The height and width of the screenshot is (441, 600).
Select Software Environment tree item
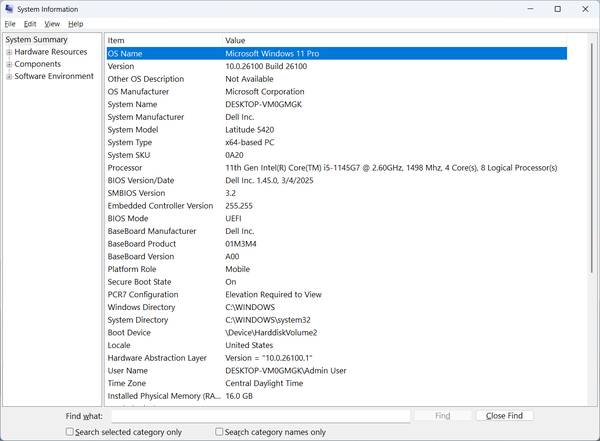point(54,76)
